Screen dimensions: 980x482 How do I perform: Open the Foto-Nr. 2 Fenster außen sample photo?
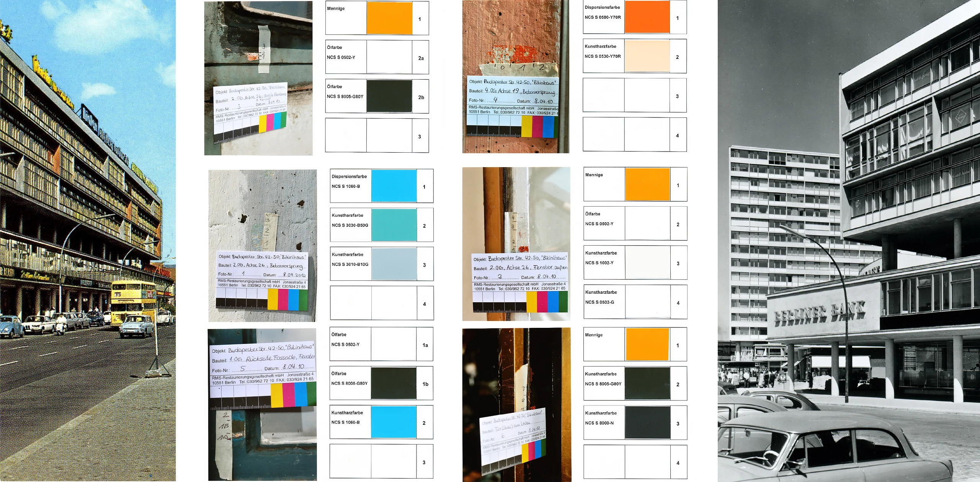pyautogui.click(x=516, y=244)
